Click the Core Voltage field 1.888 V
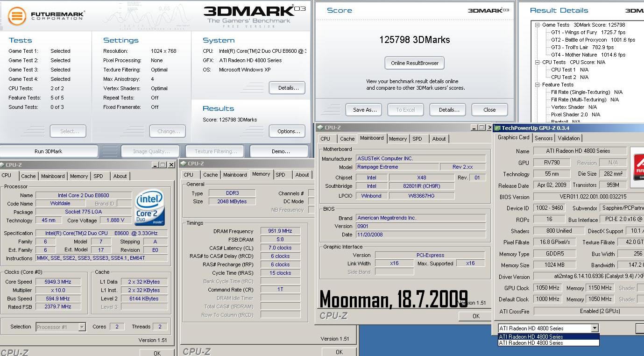The image size is (644, 356). pyautogui.click(x=116, y=220)
